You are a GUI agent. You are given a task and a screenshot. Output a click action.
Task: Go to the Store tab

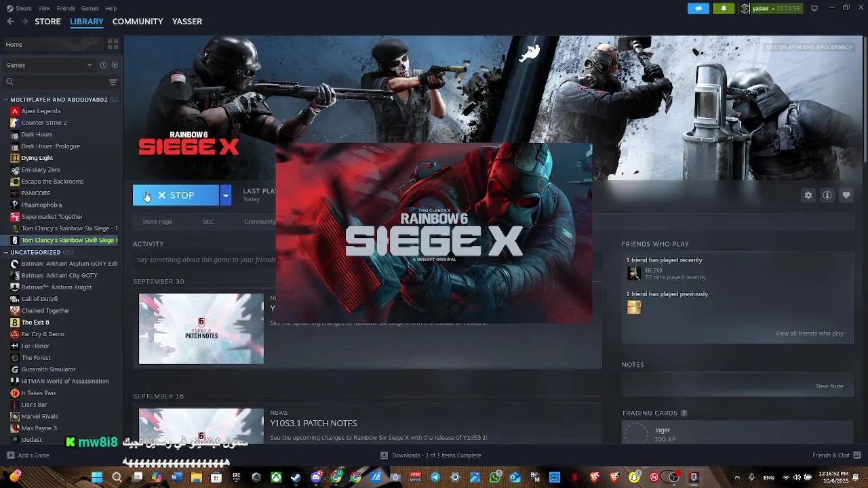click(47, 21)
